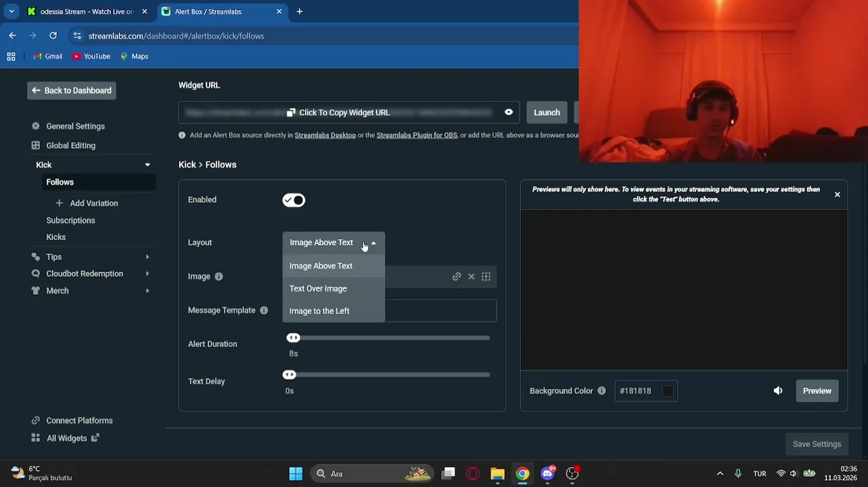
Task: Click the All Widgets external link icon
Action: point(95,438)
